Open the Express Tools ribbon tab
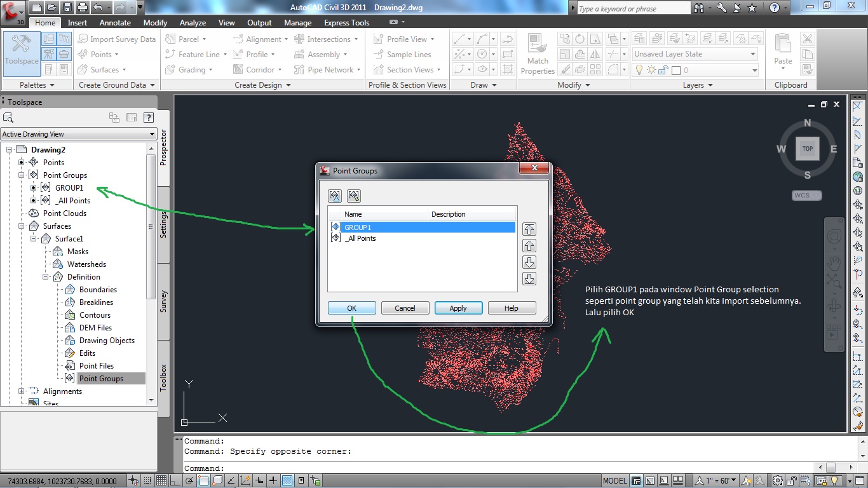Viewport: 868px width, 488px height. coord(346,22)
